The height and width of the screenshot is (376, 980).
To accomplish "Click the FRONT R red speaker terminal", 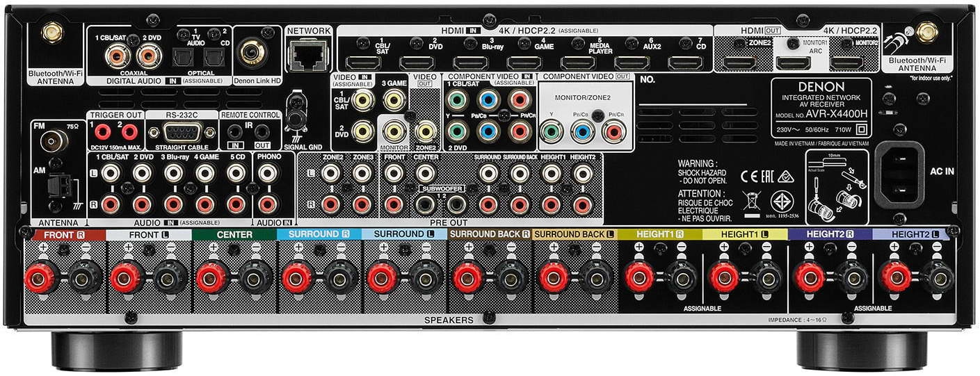I will [x=42, y=276].
